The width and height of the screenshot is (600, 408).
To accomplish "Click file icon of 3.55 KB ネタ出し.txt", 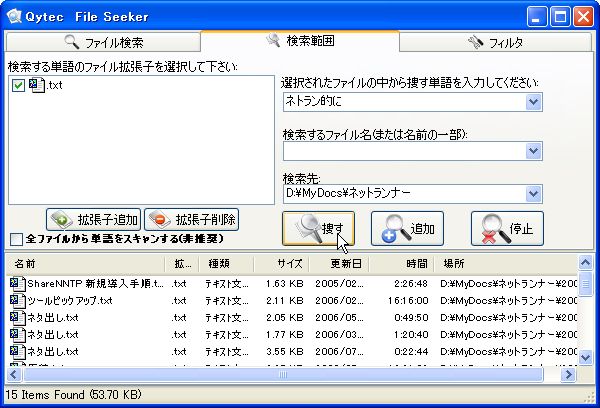I will (x=17, y=351).
